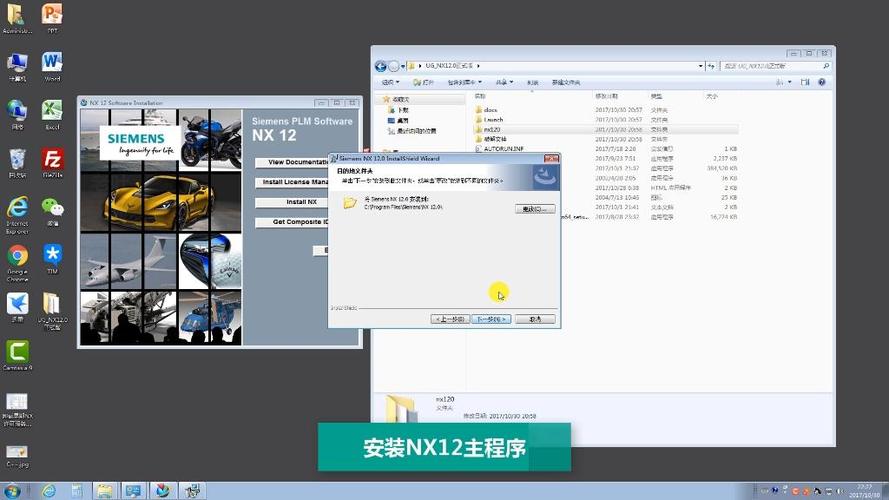889x500 pixels.
Task: Select the AUTORUN.INF file row
Action: coord(606,149)
